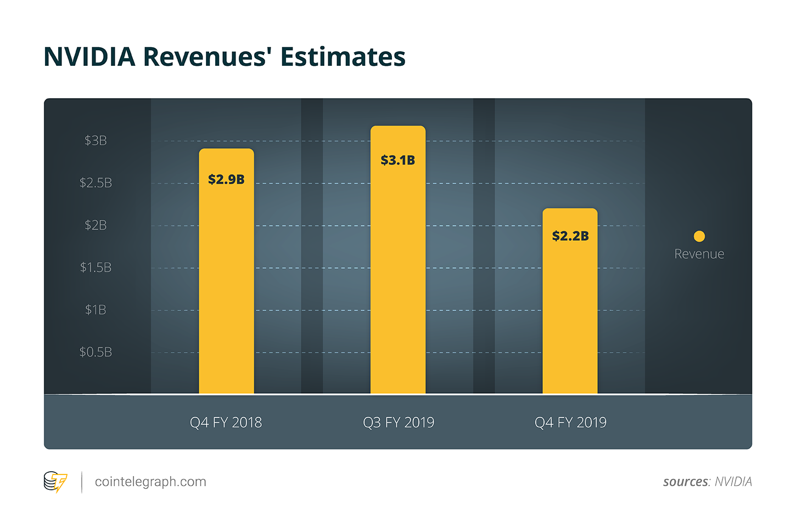Click the NVIDIA source credit text
The height and width of the screenshot is (532, 796).
click(x=733, y=481)
